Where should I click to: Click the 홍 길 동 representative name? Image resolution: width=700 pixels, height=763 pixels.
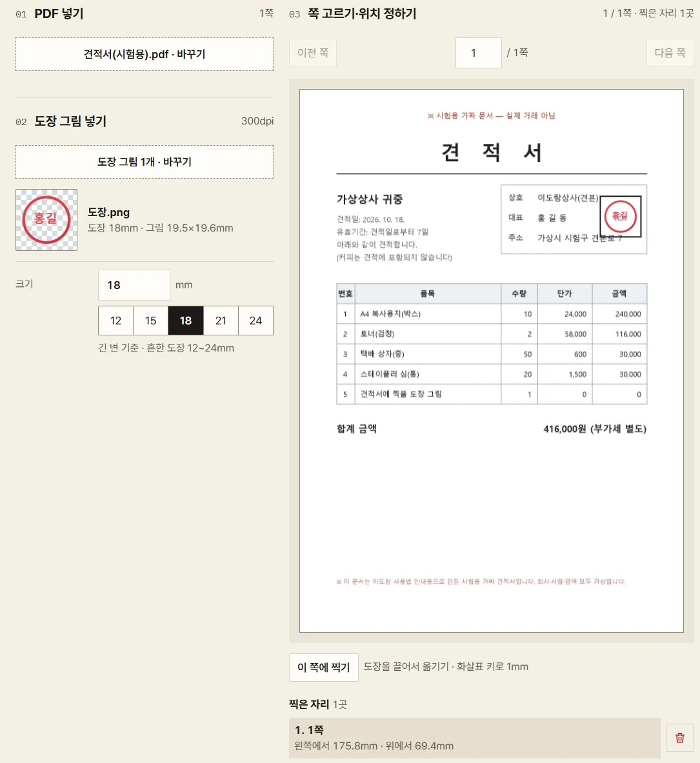point(552,217)
